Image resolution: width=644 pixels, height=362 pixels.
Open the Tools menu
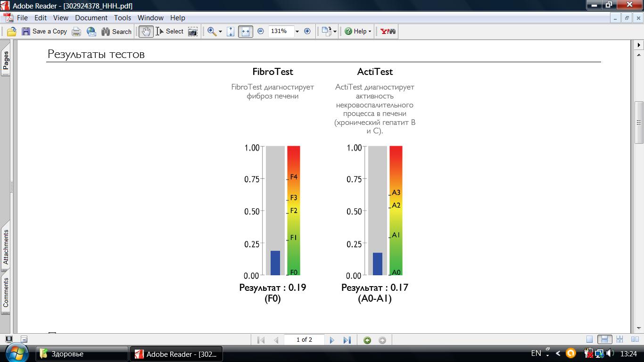tap(123, 18)
